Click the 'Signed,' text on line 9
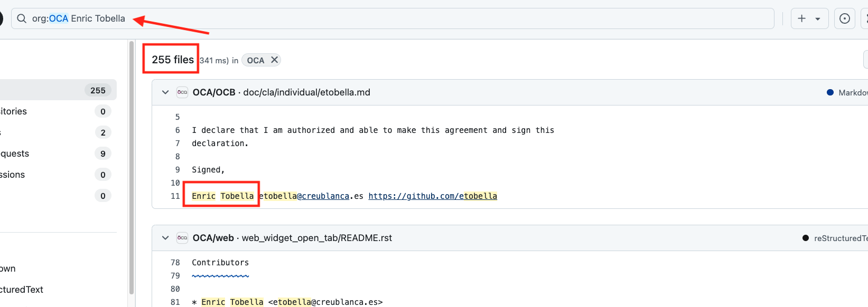The image size is (868, 307). [208, 170]
